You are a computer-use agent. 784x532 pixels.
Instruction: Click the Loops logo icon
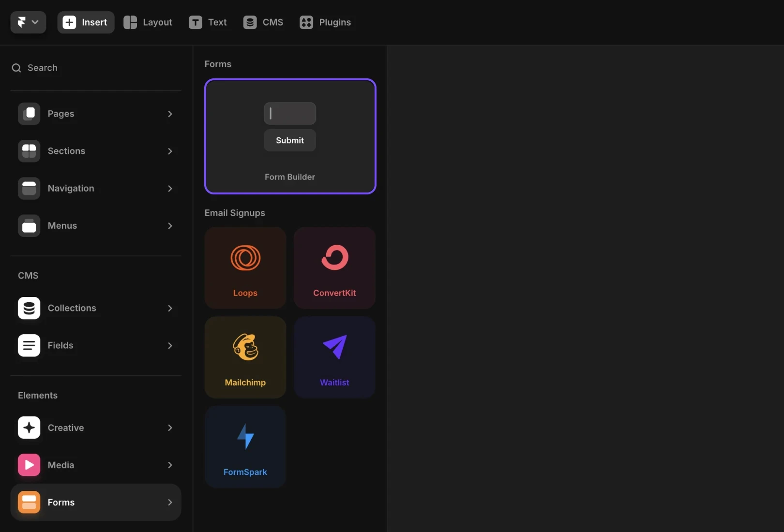click(245, 257)
